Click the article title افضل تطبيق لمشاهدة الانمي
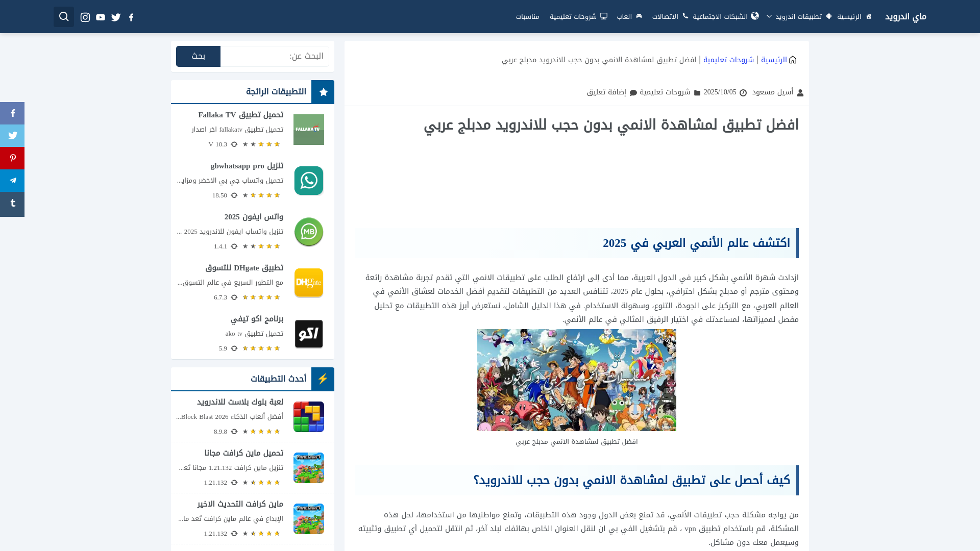Image resolution: width=980 pixels, height=551 pixels. (x=611, y=125)
